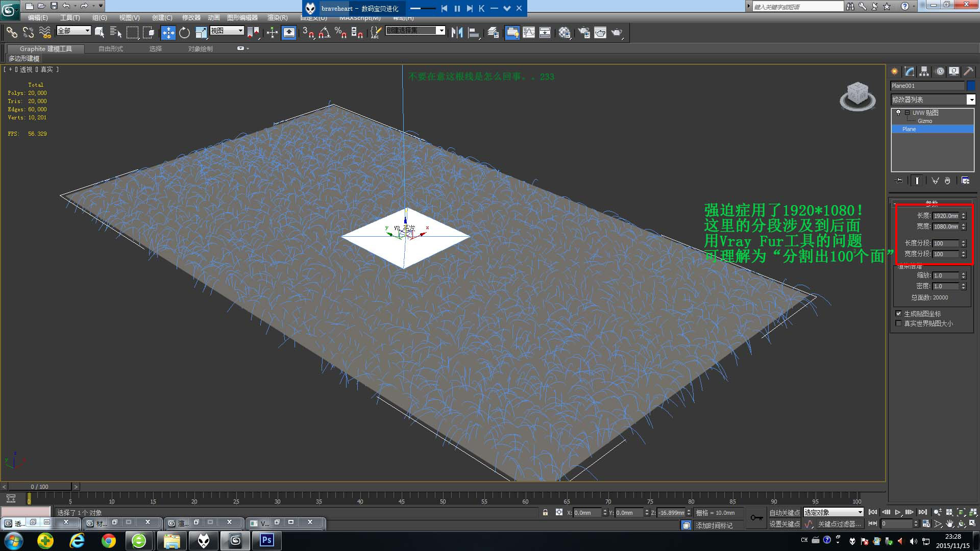
Task: Open Configure Modifier Sets icon
Action: (x=965, y=181)
